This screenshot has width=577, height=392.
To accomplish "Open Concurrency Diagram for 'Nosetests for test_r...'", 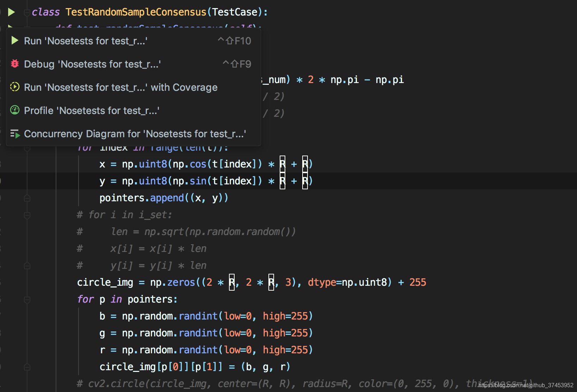I will [134, 134].
